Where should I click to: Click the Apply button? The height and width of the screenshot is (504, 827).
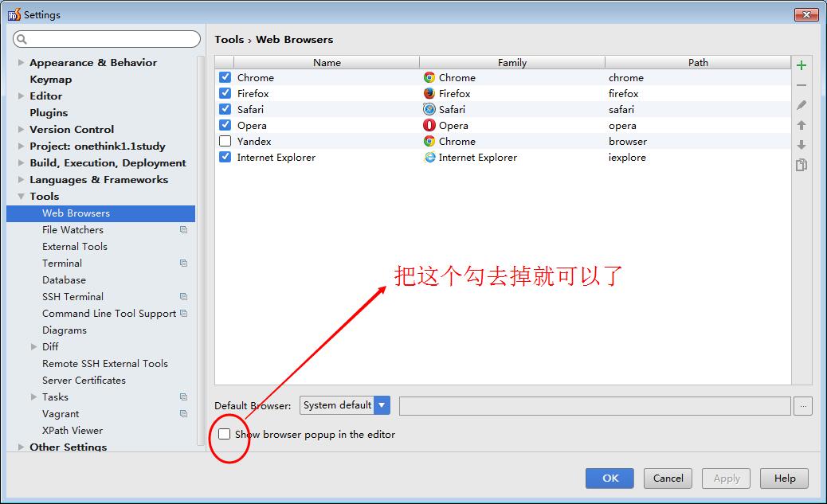pos(727,479)
